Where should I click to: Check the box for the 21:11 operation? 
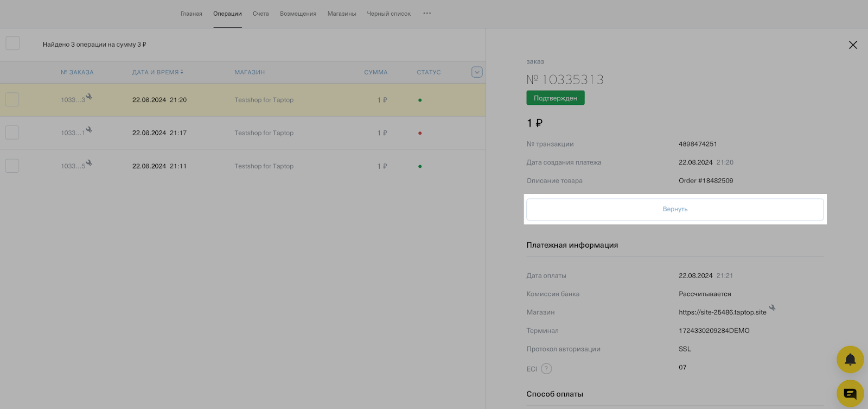click(x=12, y=166)
